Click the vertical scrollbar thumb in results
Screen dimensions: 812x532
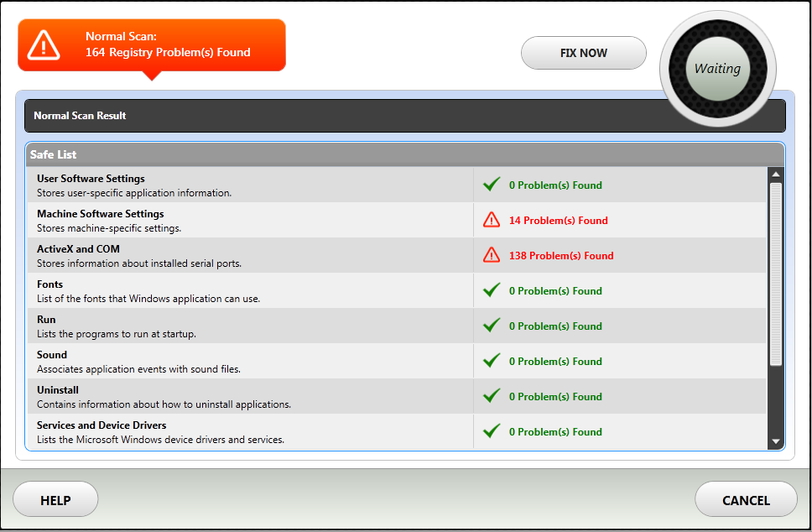coord(775,273)
